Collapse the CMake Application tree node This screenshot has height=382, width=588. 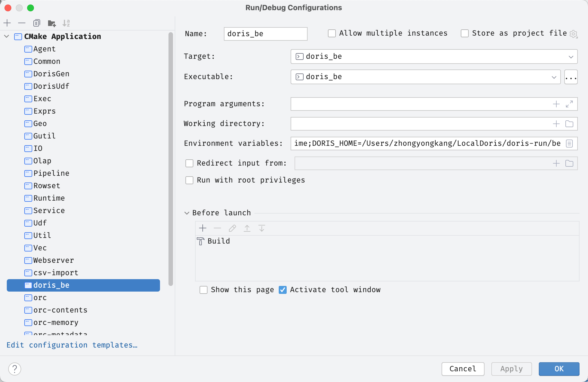point(7,36)
